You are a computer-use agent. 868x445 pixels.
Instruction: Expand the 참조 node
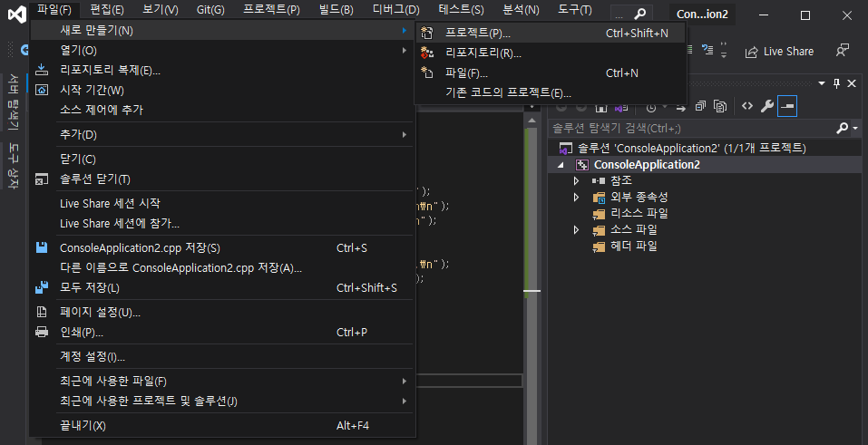(576, 180)
